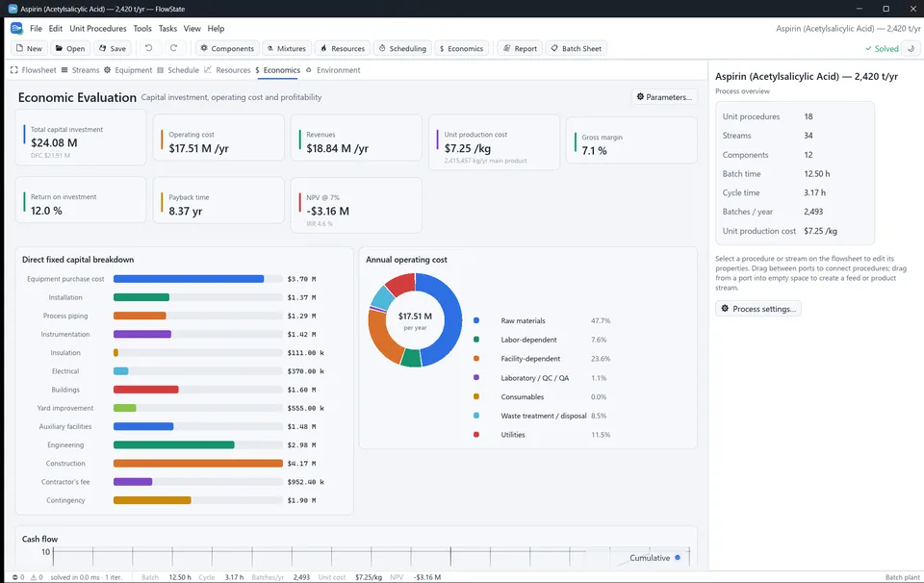Click the FlowState app logo icon

[16, 28]
